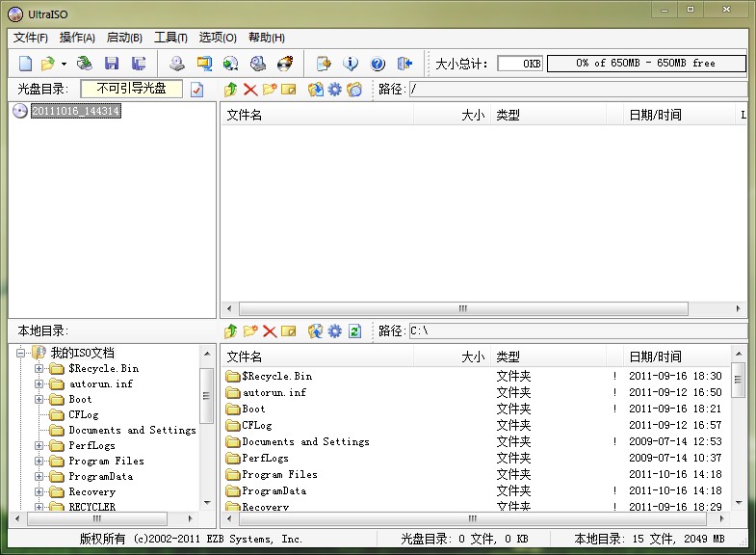This screenshot has height=555, width=756.
Task: Click gear Properties icon in image toolbar
Action: (x=334, y=90)
